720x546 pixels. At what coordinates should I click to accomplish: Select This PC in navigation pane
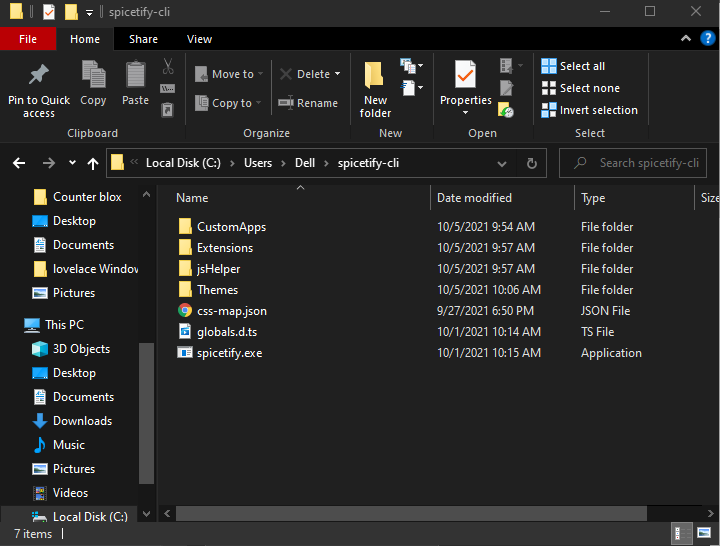(54, 325)
